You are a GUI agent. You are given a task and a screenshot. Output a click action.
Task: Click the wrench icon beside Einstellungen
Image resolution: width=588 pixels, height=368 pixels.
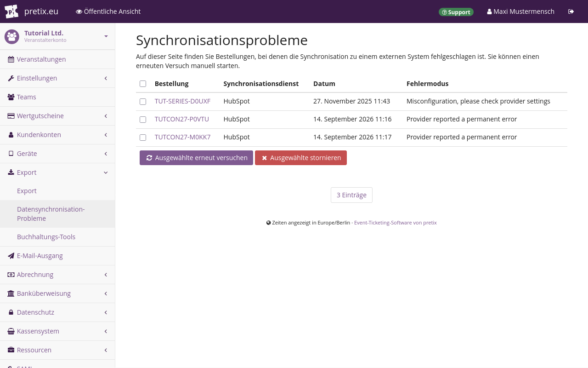coord(11,78)
